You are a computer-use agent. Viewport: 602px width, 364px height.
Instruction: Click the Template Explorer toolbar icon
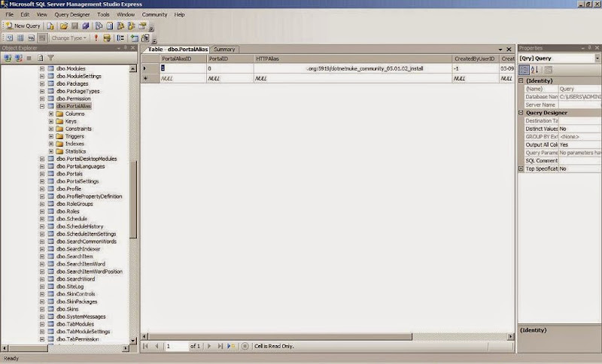(131, 26)
